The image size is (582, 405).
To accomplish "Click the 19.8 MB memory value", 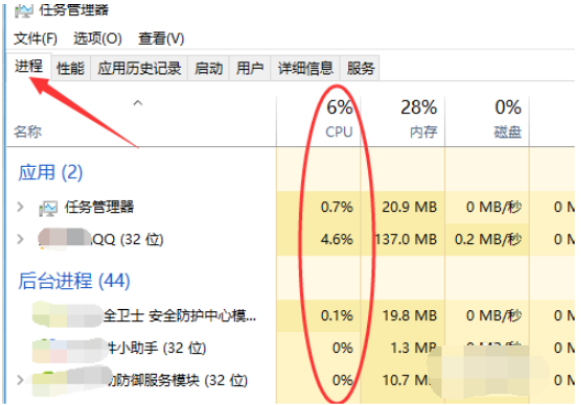I will click(410, 316).
